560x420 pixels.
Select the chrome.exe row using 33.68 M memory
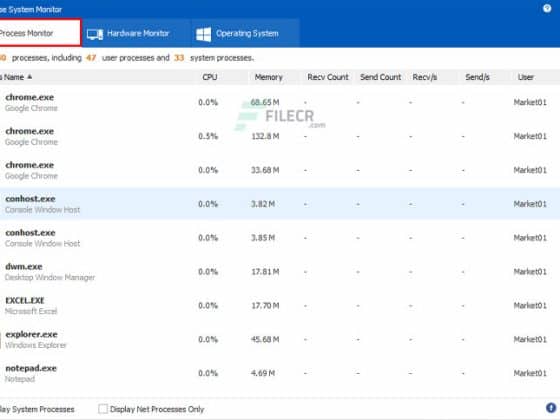[x=280, y=170]
